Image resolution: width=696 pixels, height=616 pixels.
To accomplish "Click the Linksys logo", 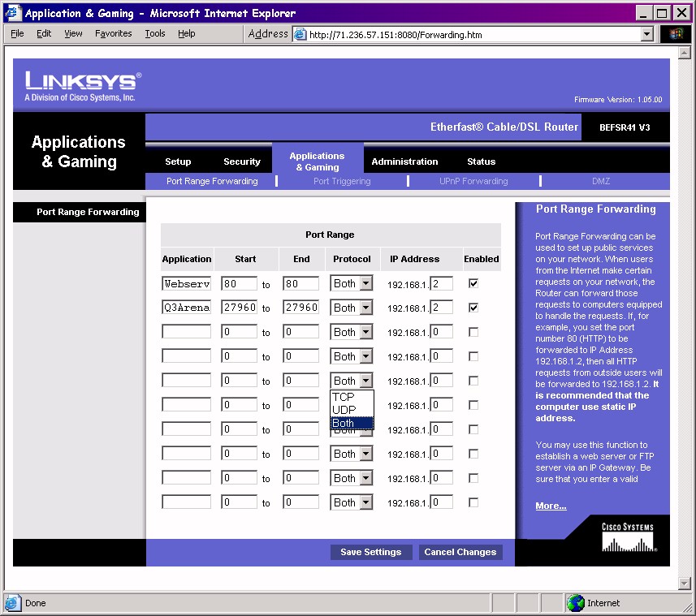I will click(x=83, y=86).
